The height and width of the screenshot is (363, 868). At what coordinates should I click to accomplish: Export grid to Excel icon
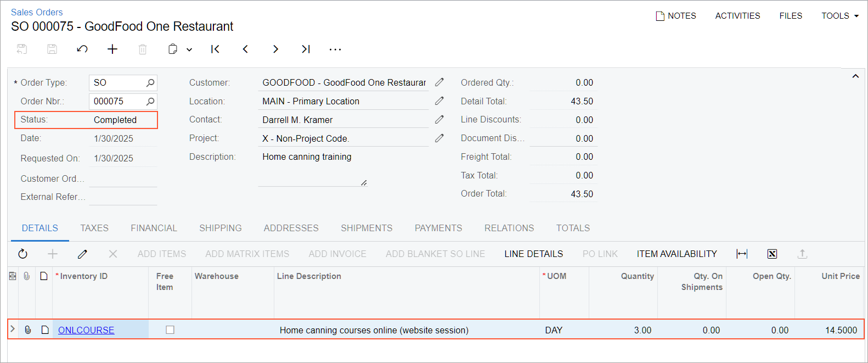tap(772, 254)
